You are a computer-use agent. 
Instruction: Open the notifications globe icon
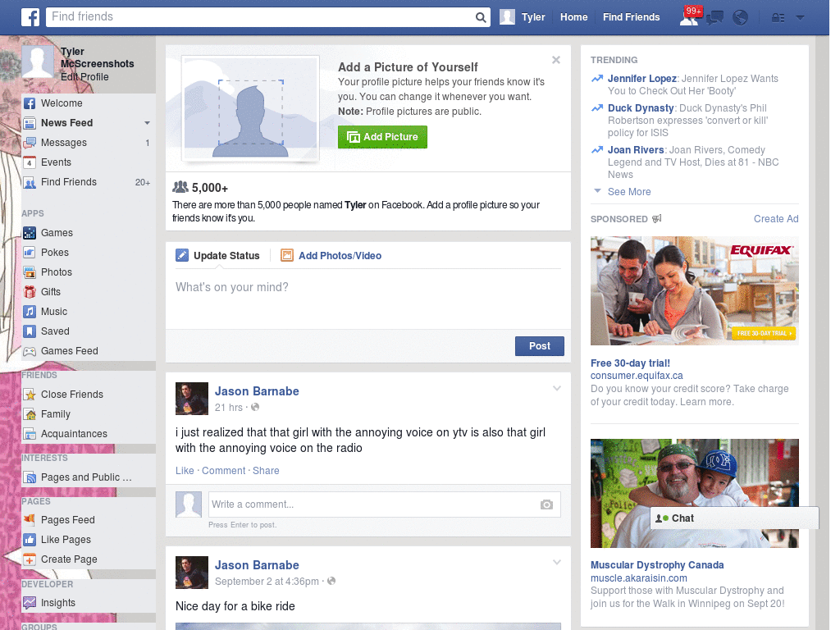tap(740, 18)
